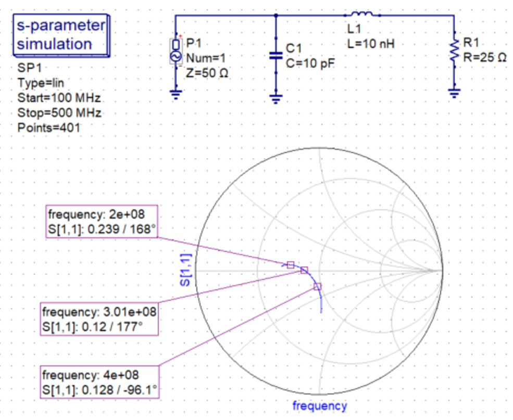Click the 'Stop=500 MHz' simulation parameter

[59, 113]
